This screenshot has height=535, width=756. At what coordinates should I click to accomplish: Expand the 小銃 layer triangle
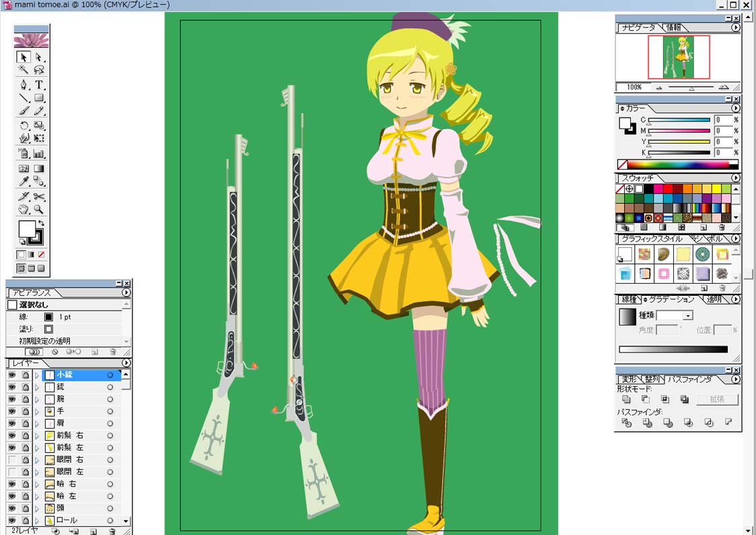click(37, 375)
